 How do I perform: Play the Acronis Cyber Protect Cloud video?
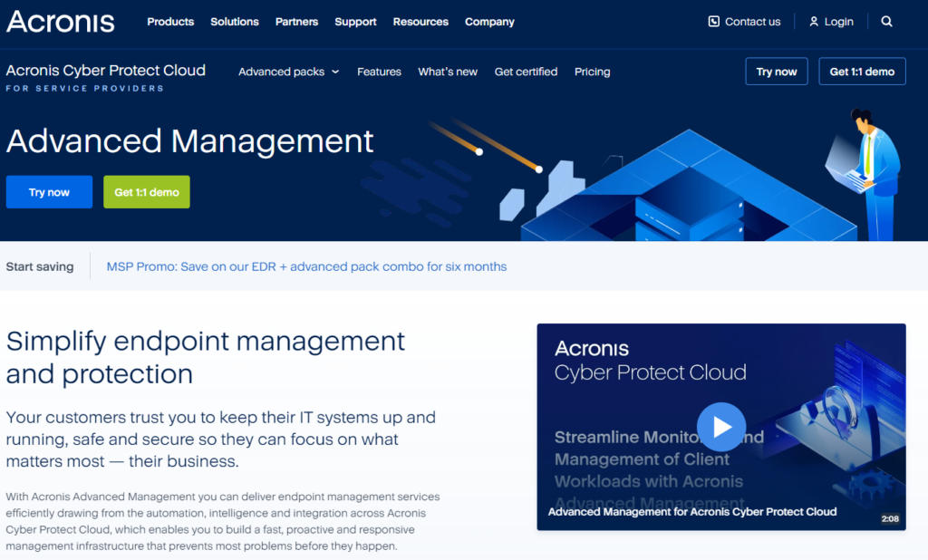tap(720, 427)
